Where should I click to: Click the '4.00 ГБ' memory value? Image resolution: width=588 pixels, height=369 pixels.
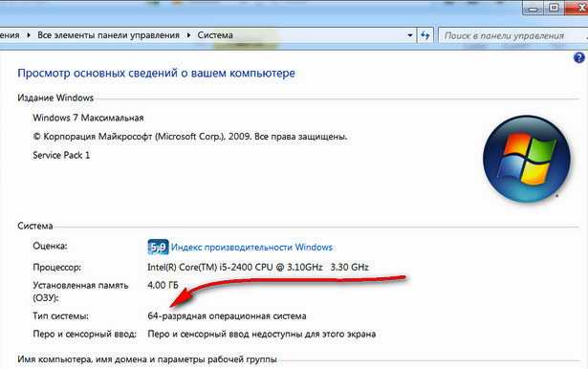tap(163, 285)
